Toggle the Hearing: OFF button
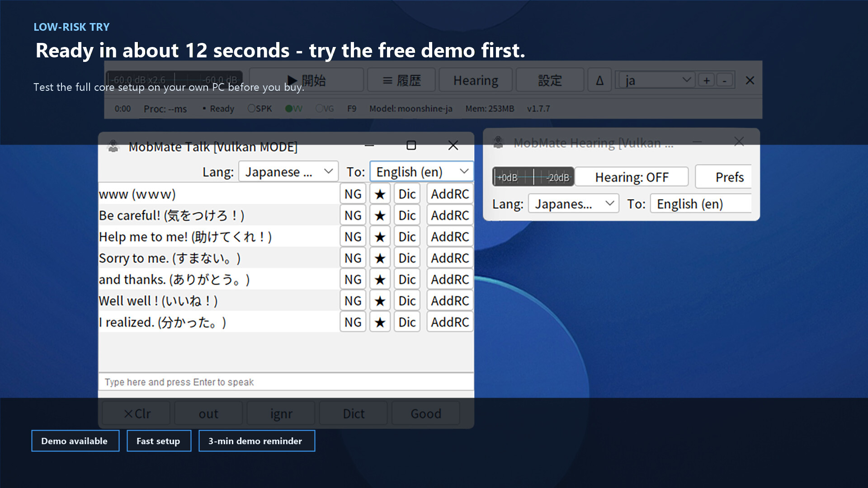This screenshot has height=488, width=868. [631, 177]
